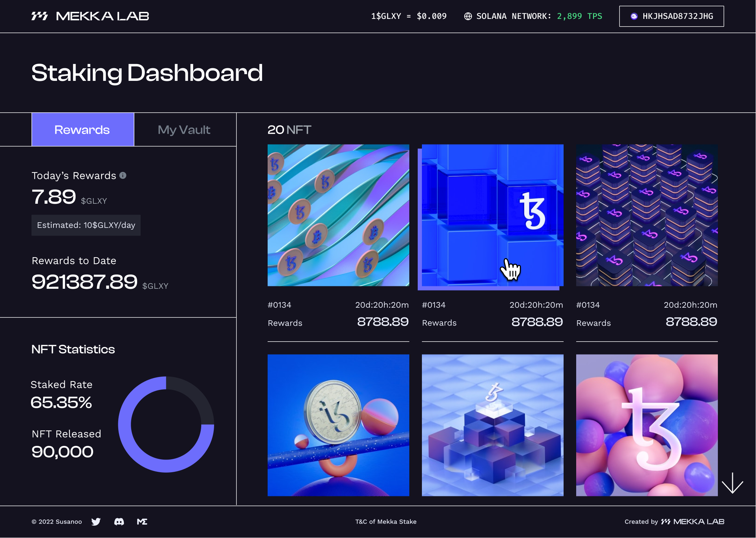Viewport: 756px width, 538px height.
Task: Open the Discord icon link
Action: point(119,522)
